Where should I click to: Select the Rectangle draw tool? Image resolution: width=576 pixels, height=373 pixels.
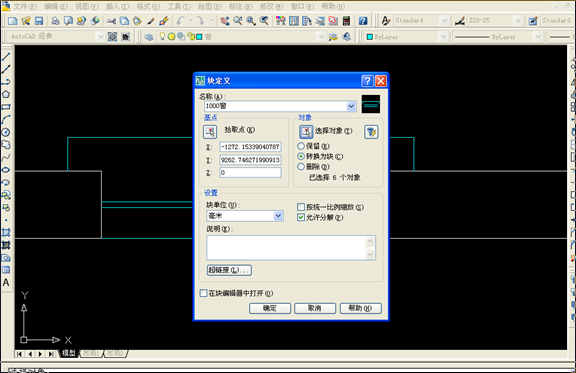[x=6, y=107]
